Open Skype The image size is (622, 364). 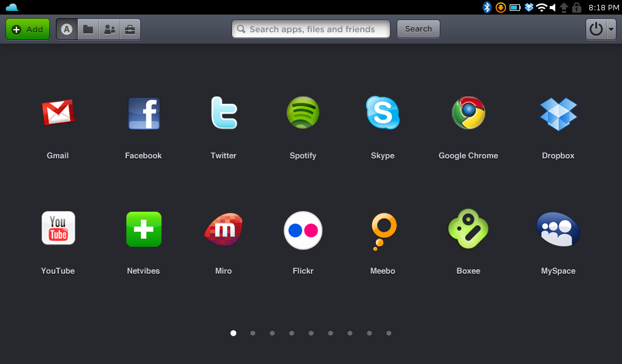click(x=383, y=112)
